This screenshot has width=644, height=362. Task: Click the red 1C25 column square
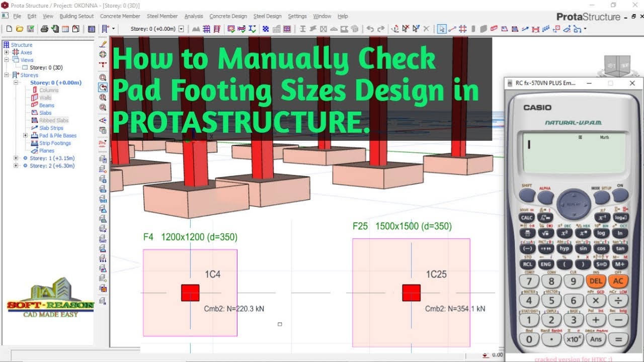[411, 293]
